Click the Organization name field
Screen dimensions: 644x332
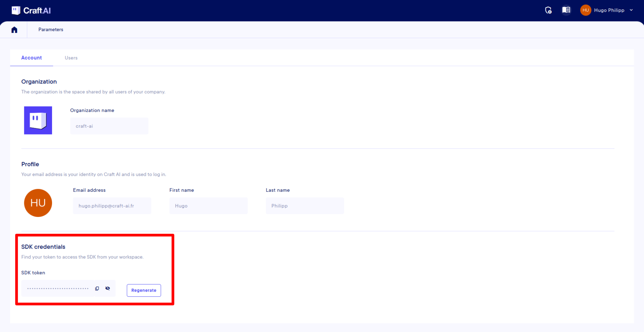(109, 126)
